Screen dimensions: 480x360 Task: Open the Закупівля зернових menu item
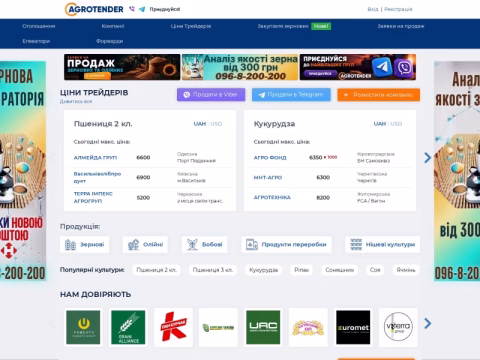tap(283, 26)
